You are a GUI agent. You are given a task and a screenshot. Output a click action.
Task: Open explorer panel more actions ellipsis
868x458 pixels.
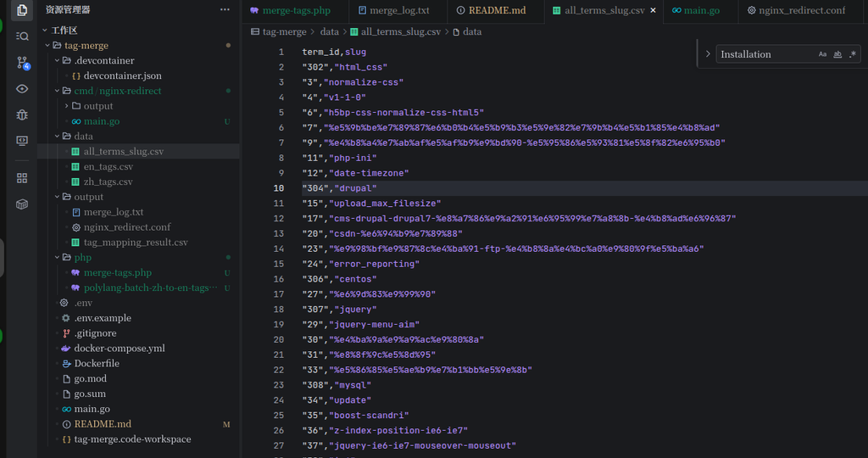pyautogui.click(x=225, y=9)
